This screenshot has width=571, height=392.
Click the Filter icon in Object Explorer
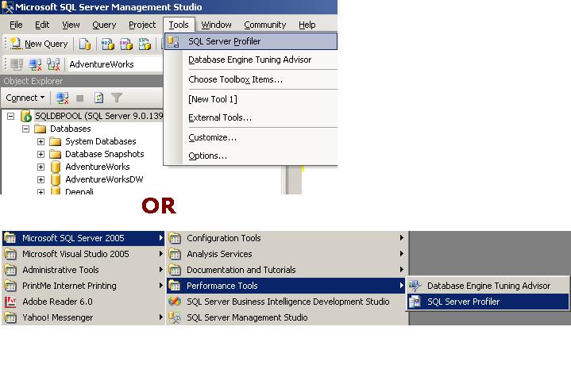(117, 98)
